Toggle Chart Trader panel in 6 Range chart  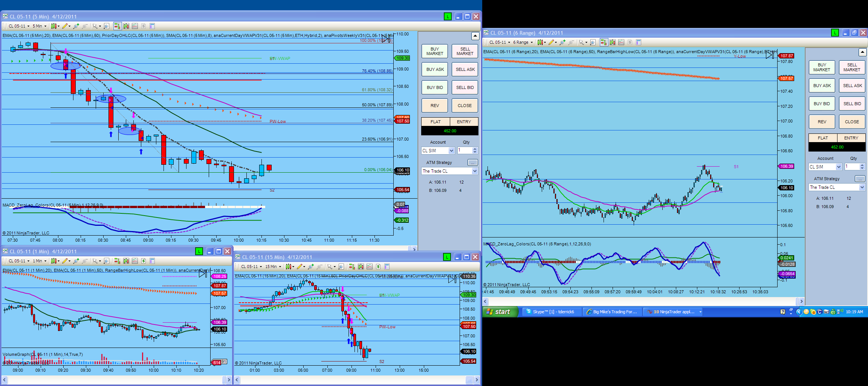coord(603,42)
